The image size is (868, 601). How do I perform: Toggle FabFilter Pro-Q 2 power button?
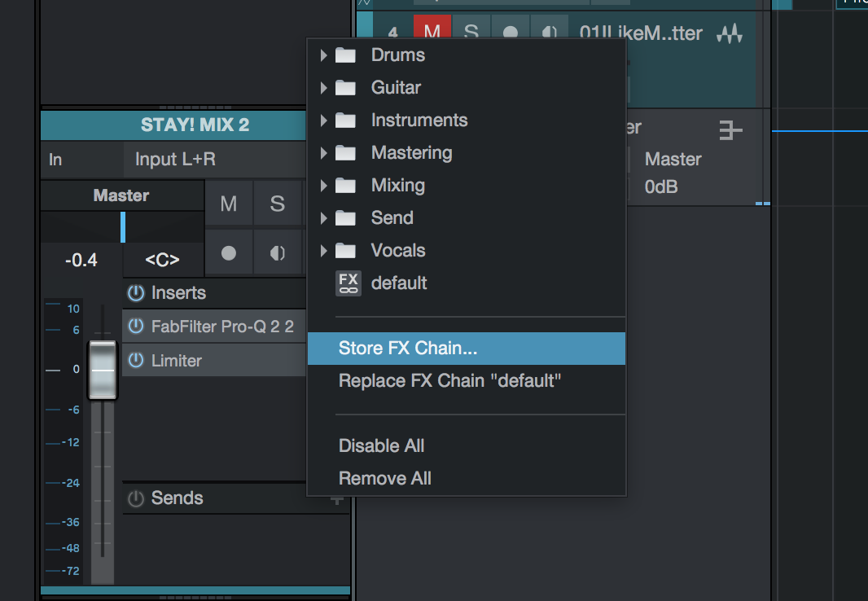tap(136, 327)
